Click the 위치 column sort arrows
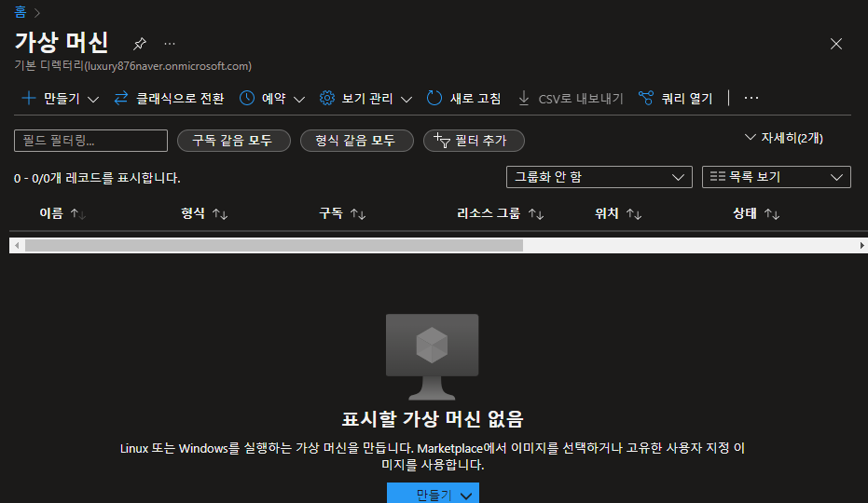868x503 pixels. 634,214
